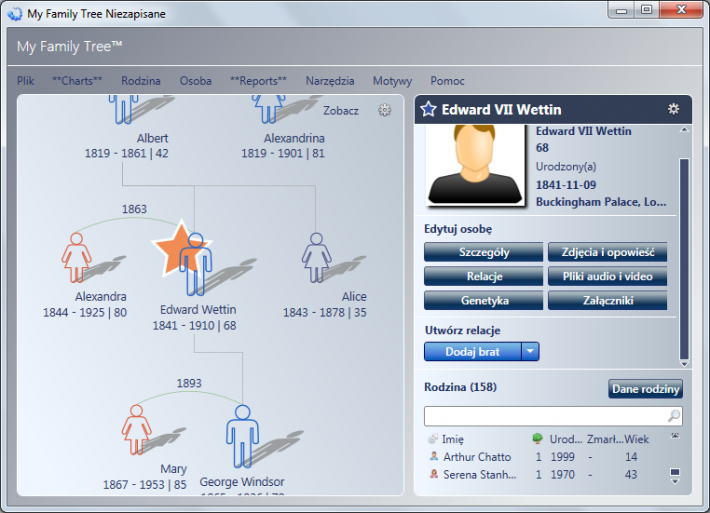Open the **Charts** menu

pyautogui.click(x=77, y=81)
